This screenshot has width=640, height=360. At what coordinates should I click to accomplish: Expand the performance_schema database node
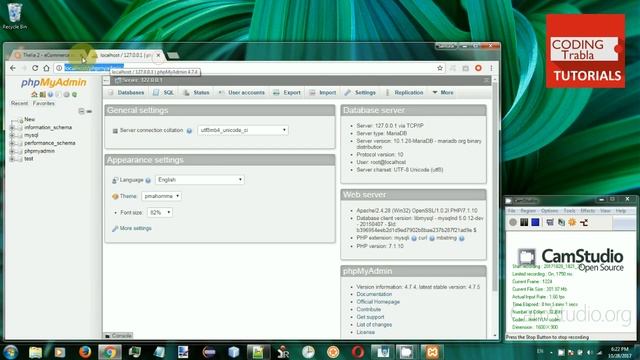click(12, 143)
